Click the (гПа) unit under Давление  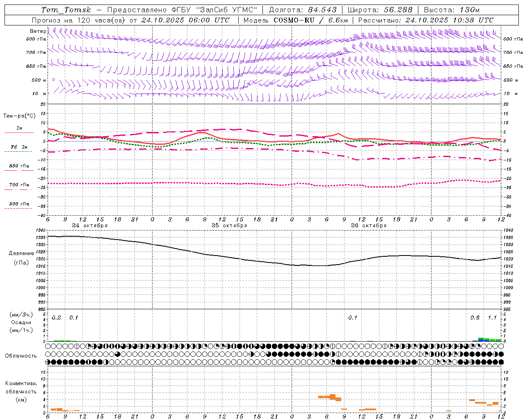pyautogui.click(x=21, y=263)
